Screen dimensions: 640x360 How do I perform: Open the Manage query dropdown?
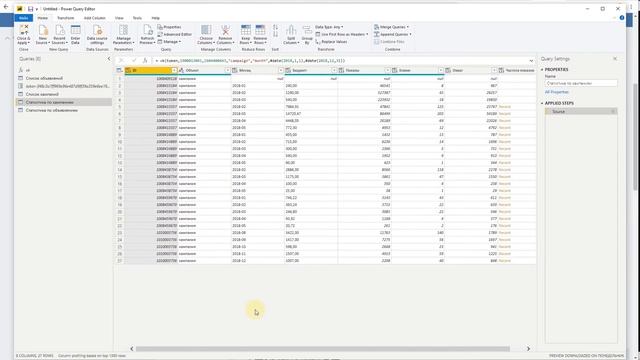tap(169, 42)
